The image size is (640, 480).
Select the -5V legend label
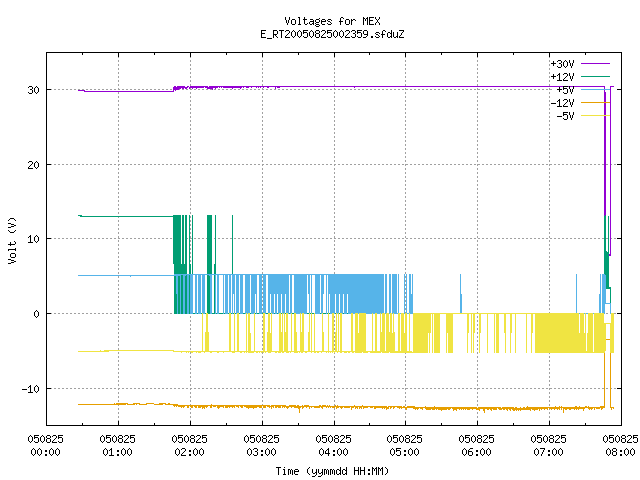click(x=565, y=116)
